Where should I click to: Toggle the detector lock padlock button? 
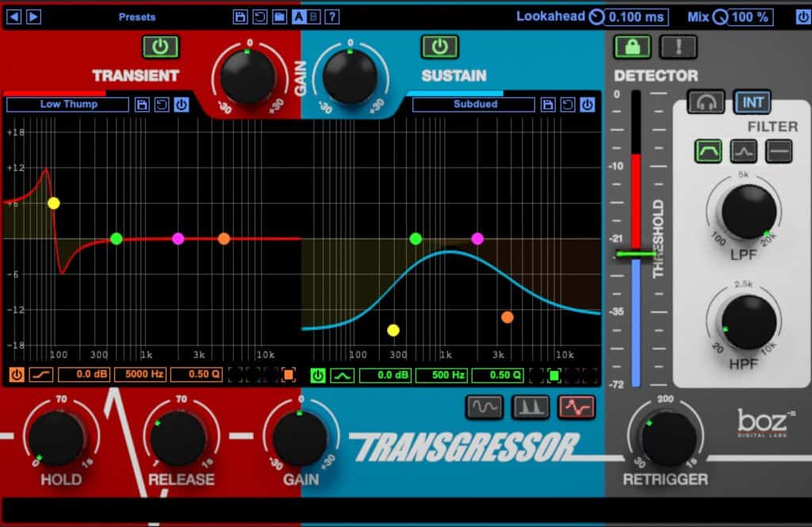632,47
